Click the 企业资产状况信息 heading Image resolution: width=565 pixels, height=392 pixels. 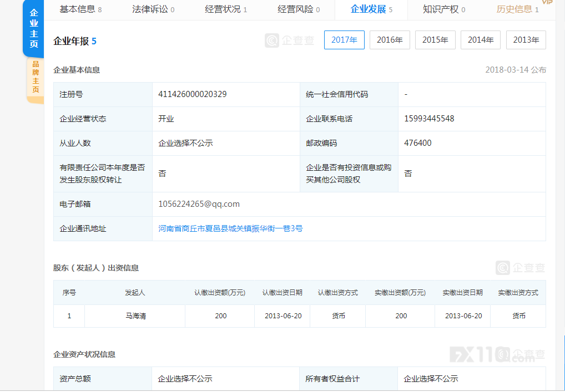84,354
